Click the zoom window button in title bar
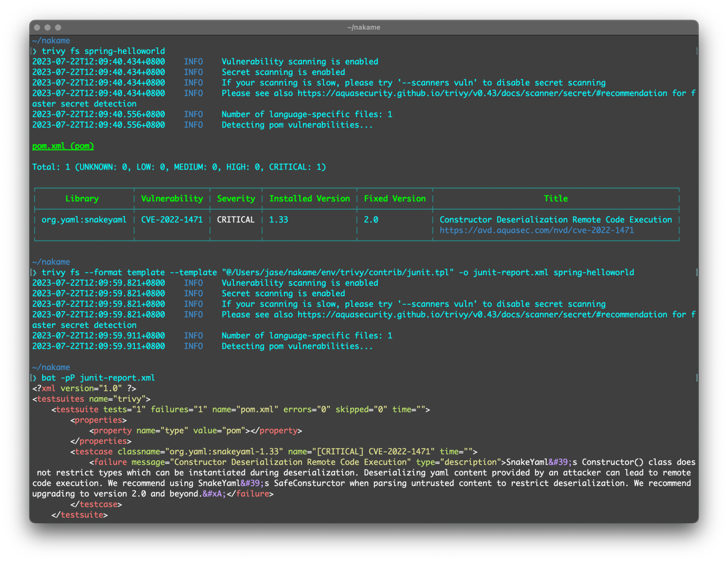728x562 pixels. pyautogui.click(x=58, y=27)
